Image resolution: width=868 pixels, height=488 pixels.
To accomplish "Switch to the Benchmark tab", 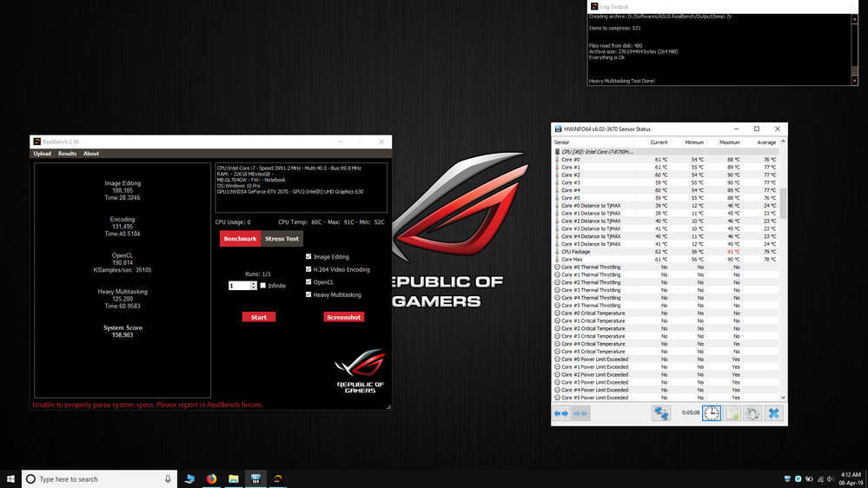I will [241, 239].
